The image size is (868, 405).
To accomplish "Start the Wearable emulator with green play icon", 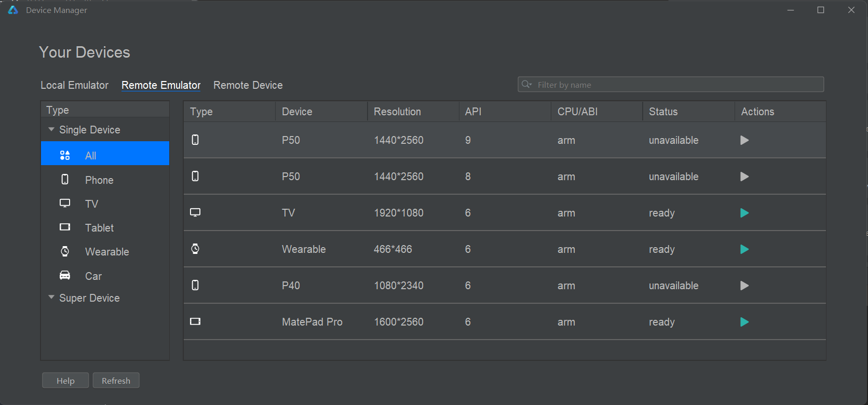I will click(x=744, y=249).
